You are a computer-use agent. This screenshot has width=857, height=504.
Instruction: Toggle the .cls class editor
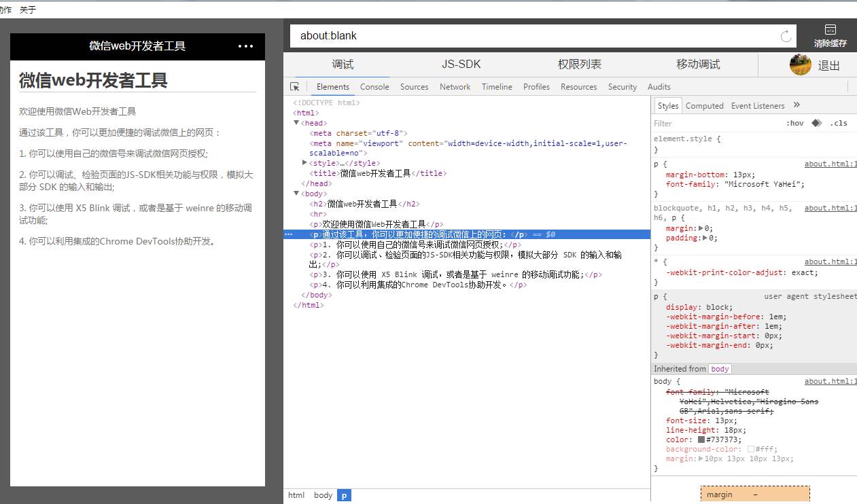839,124
